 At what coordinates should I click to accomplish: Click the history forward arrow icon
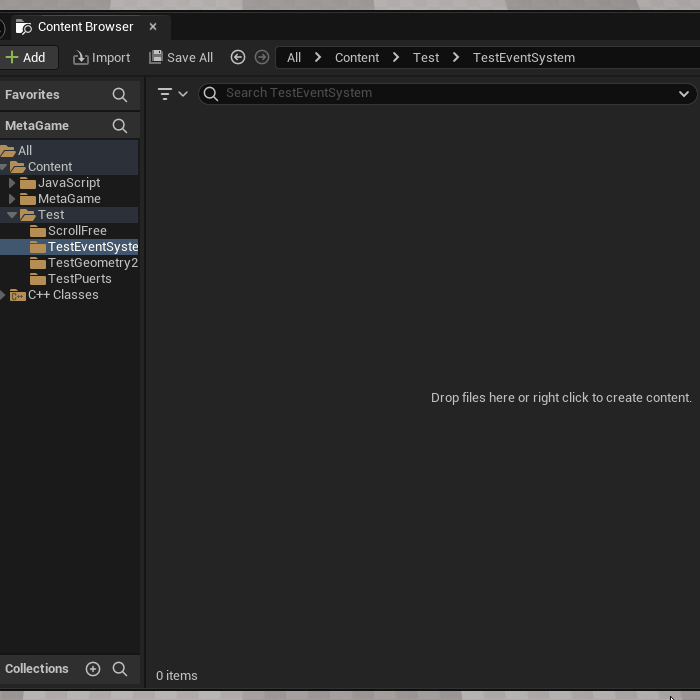point(262,58)
